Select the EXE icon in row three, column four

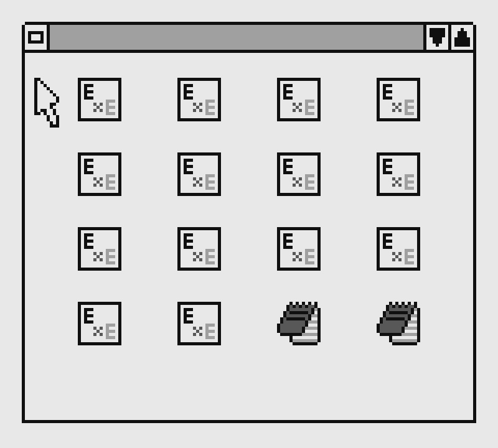[398, 249]
